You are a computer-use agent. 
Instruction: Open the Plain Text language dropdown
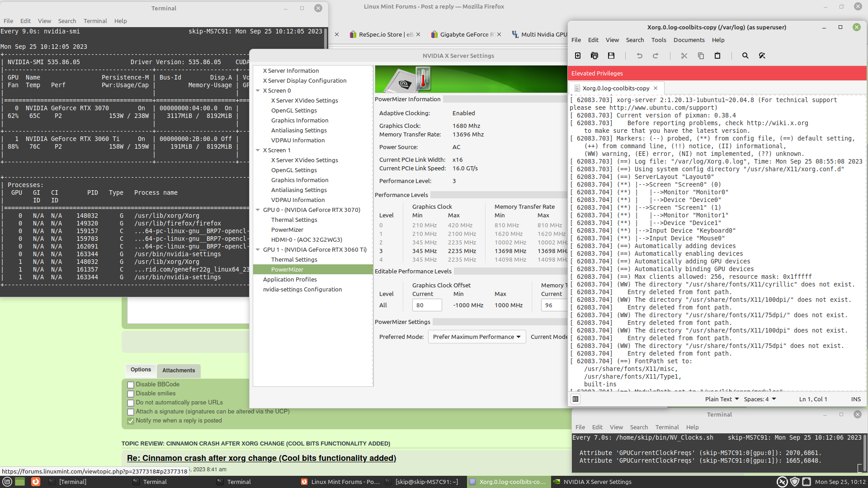[x=722, y=399]
